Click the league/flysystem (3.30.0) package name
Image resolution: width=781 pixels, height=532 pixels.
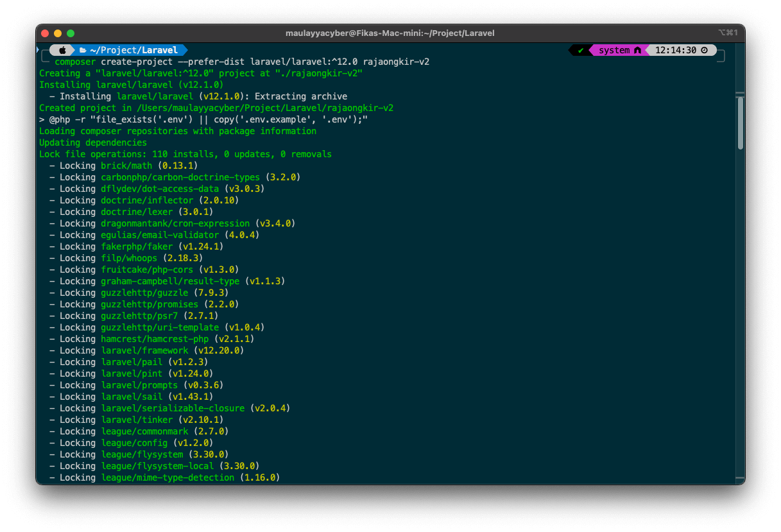click(x=142, y=454)
